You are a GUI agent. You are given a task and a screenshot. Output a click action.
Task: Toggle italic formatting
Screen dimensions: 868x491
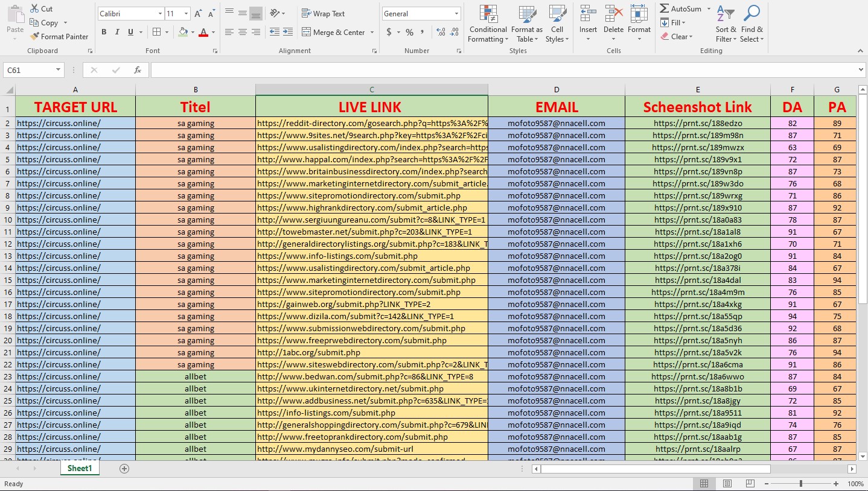[x=117, y=32]
